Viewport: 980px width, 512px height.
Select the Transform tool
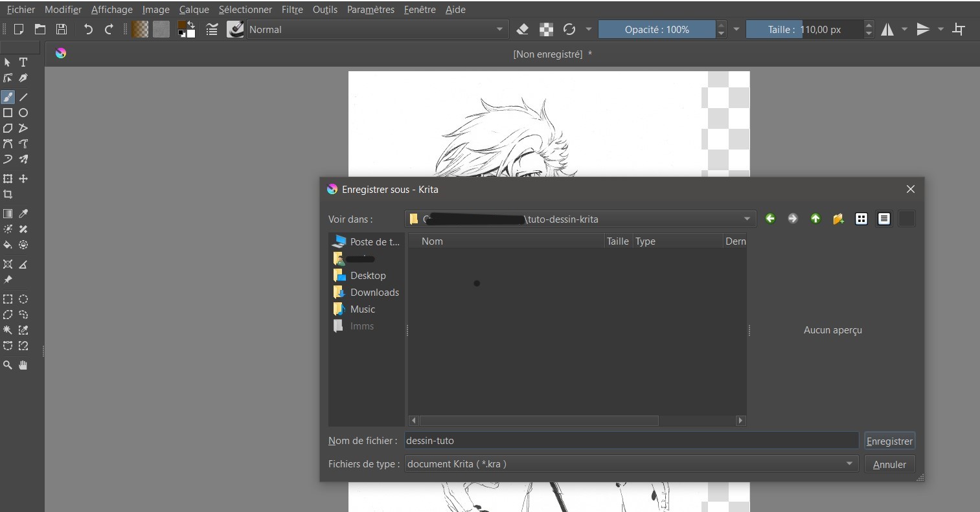(8, 179)
